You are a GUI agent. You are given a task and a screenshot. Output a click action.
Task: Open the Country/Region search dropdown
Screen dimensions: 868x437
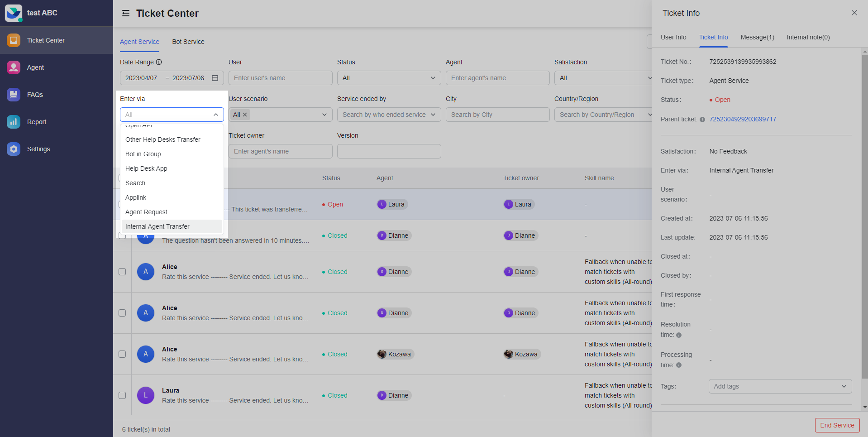(604, 115)
